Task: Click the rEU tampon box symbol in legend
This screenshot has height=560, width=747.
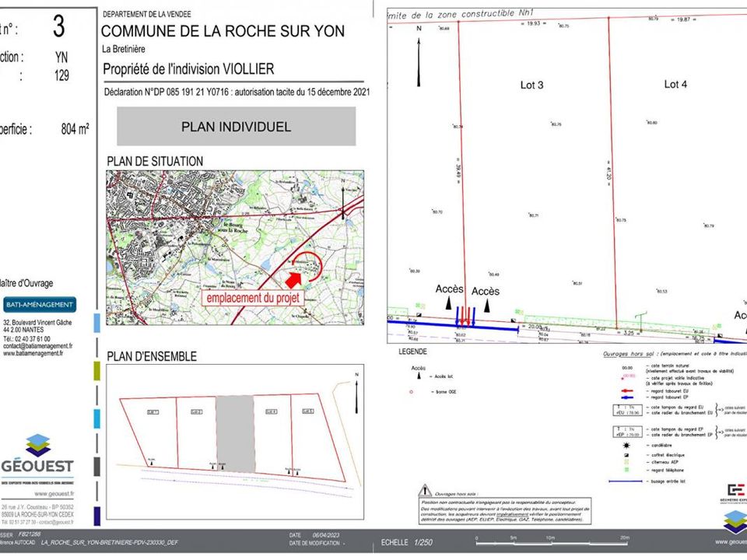Action: click(x=627, y=410)
